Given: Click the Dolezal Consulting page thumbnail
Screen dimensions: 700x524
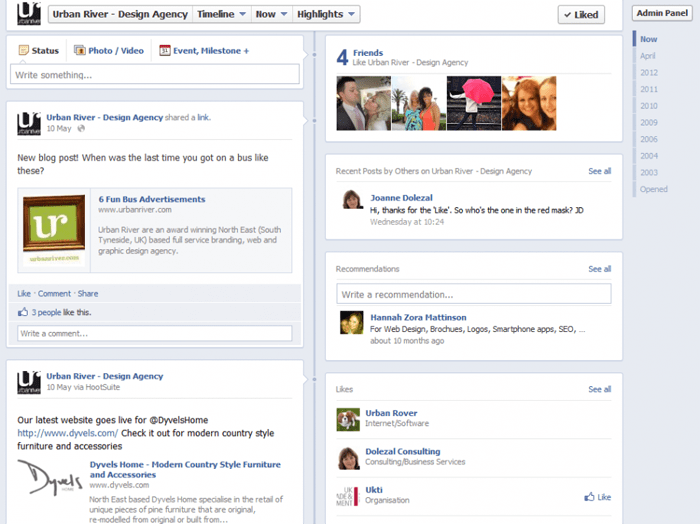Looking at the screenshot, I should [x=348, y=458].
